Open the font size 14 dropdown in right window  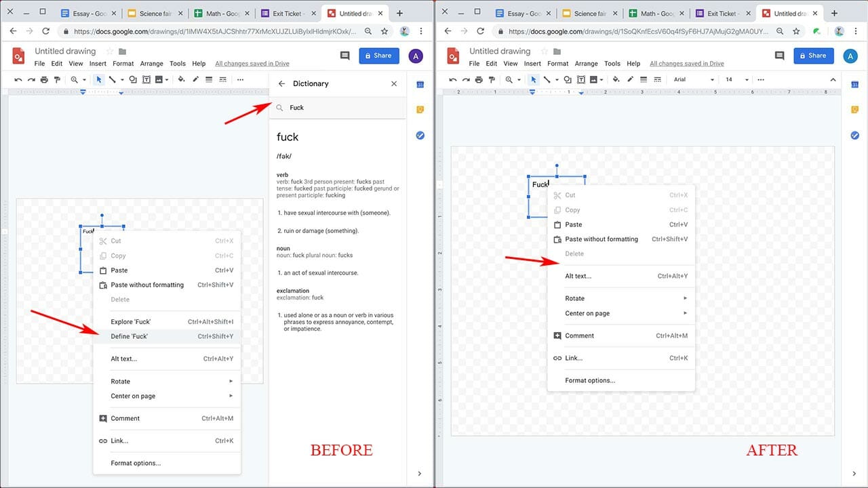[x=737, y=79]
